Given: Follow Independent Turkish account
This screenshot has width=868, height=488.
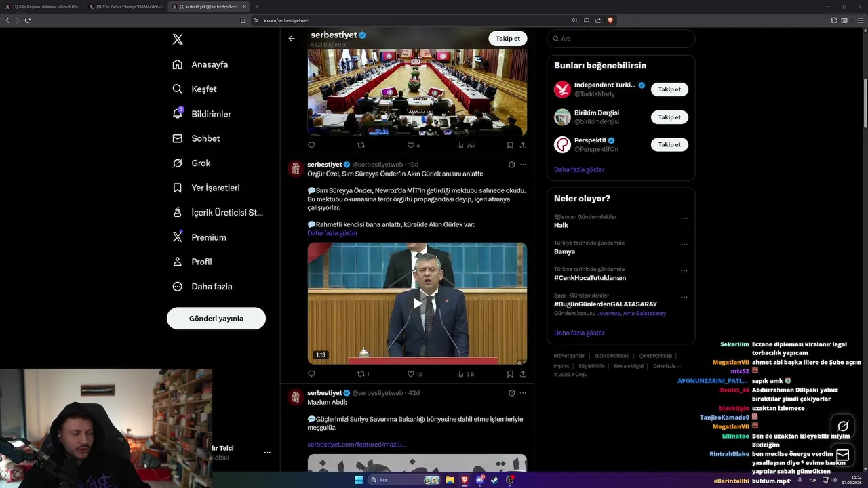Looking at the screenshot, I should coord(669,89).
